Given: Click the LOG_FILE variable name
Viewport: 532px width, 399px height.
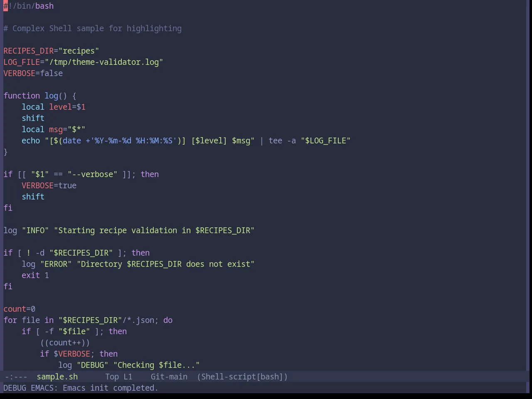Looking at the screenshot, I should tap(22, 62).
